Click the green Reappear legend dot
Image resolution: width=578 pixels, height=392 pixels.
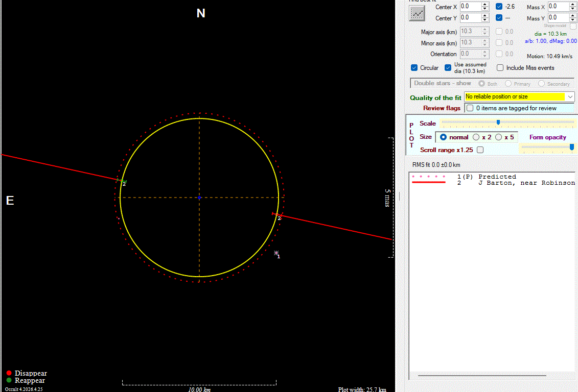pos(9,380)
